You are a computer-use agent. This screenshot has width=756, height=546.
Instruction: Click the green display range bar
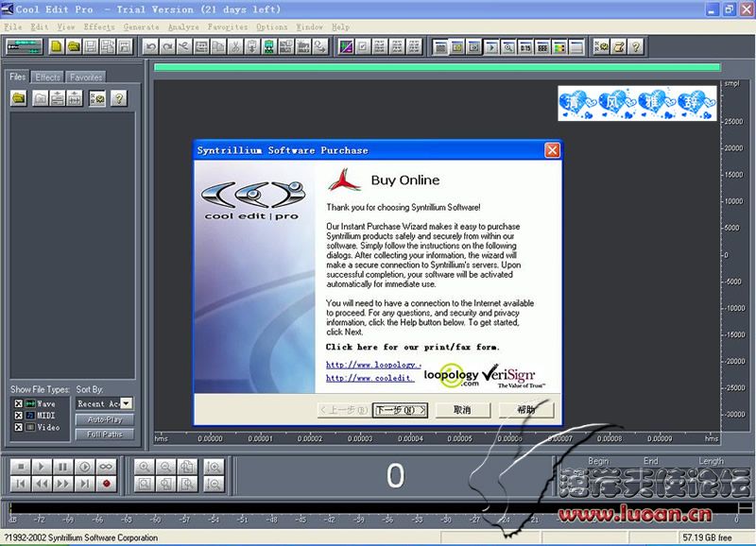tap(438, 67)
